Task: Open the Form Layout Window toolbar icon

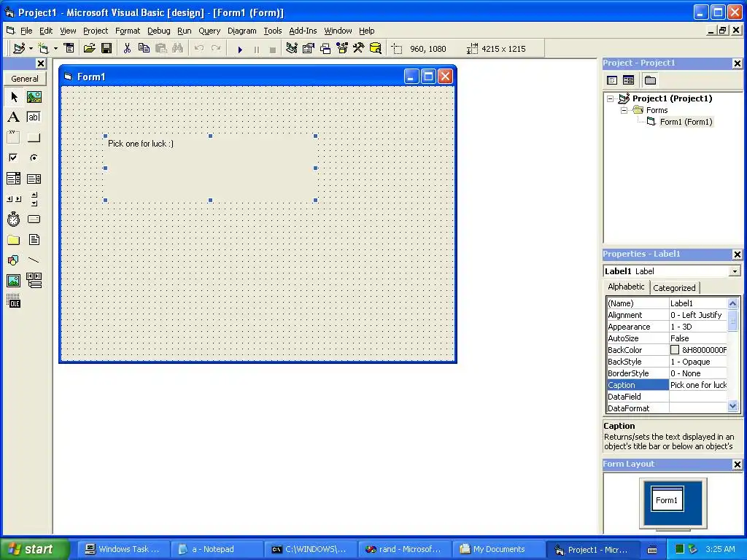Action: point(325,48)
